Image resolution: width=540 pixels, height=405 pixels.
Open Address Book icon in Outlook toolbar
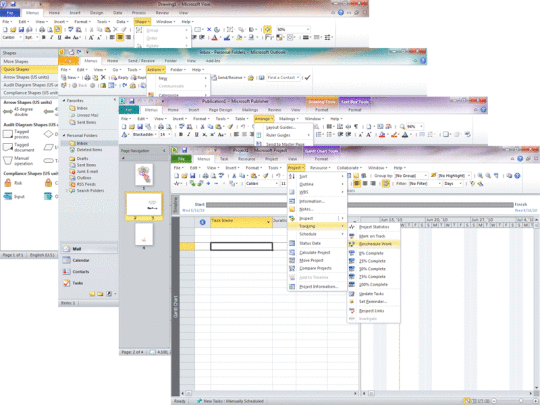[x=261, y=77]
